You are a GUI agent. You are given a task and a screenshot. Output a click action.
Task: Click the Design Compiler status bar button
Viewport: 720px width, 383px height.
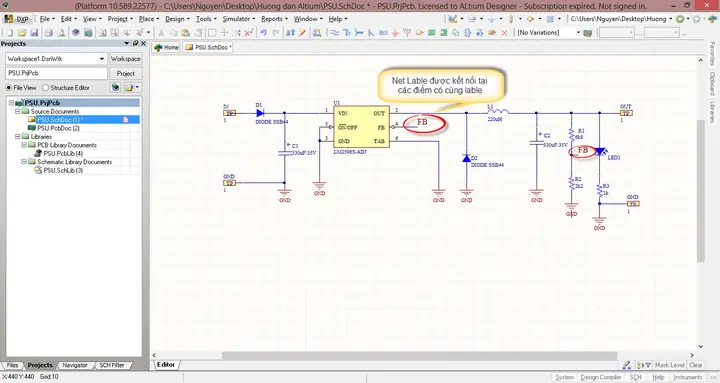coord(601,377)
